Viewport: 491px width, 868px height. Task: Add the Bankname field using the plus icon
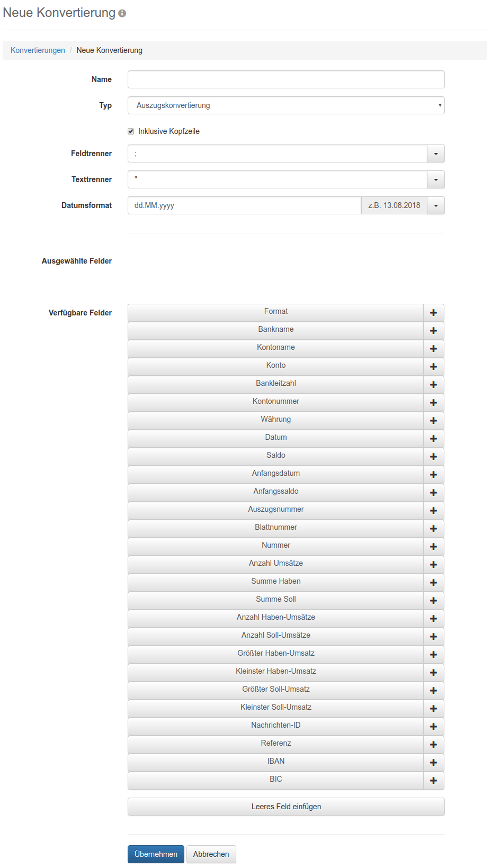(434, 331)
